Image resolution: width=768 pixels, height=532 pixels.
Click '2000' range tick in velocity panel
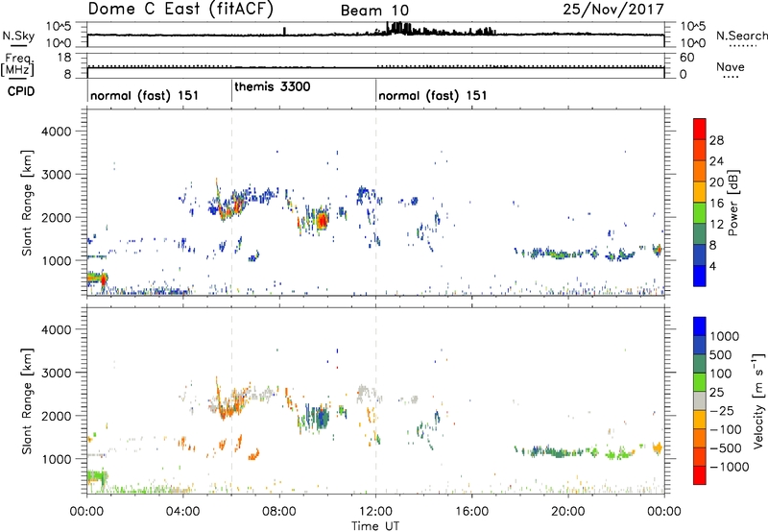pyautogui.click(x=56, y=416)
